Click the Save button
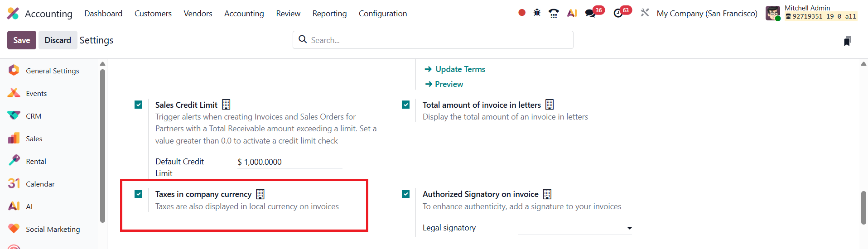The image size is (868, 249). point(21,40)
